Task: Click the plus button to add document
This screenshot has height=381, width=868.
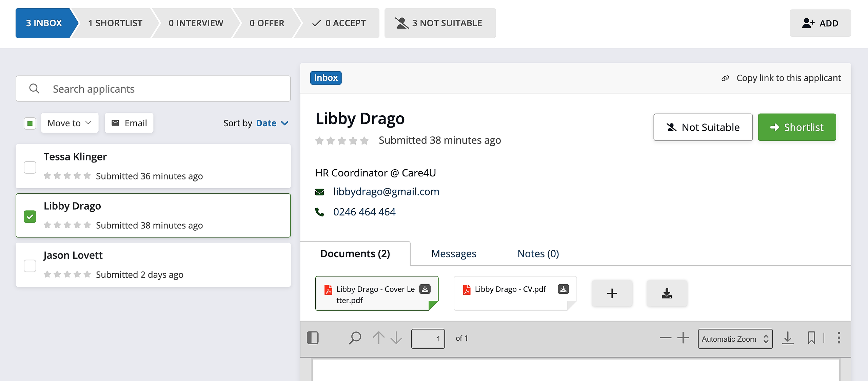Action: [x=612, y=293]
